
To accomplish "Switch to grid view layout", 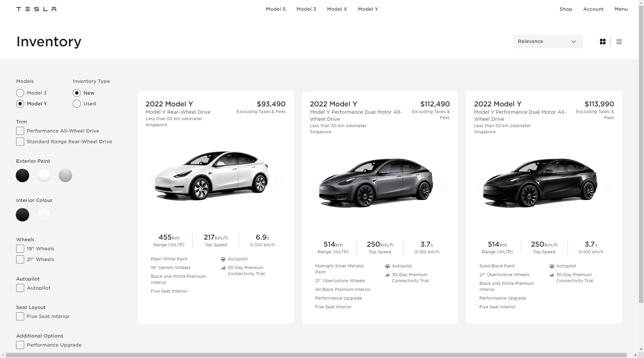I will click(x=602, y=42).
